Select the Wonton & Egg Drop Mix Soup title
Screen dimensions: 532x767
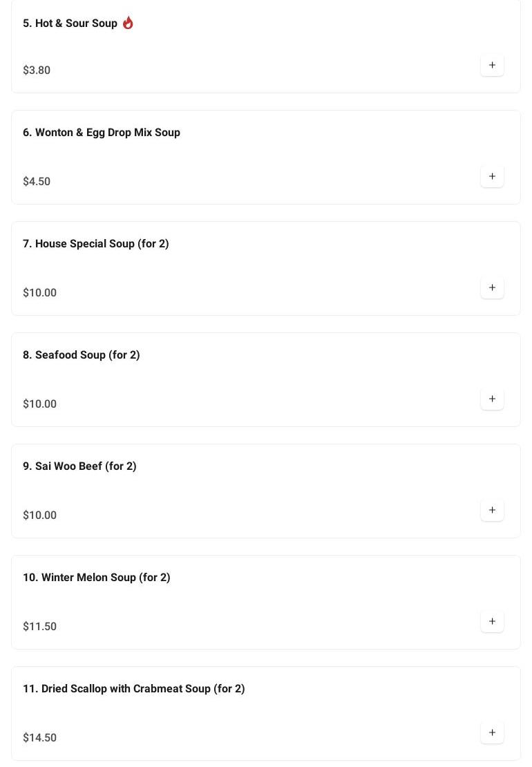pos(102,133)
